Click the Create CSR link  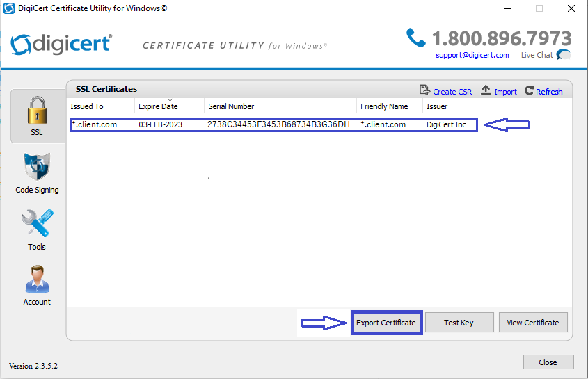(x=452, y=92)
